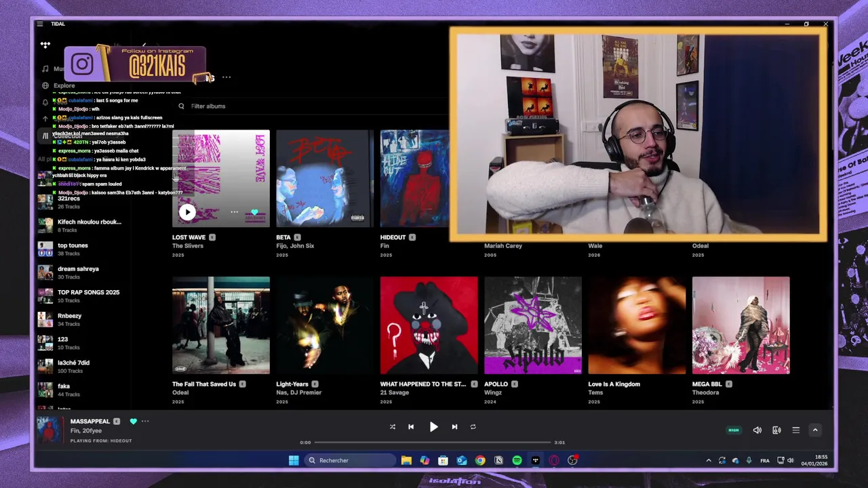Open the TIDAL hamburger menu
The width and height of the screenshot is (868, 488).
40,24
